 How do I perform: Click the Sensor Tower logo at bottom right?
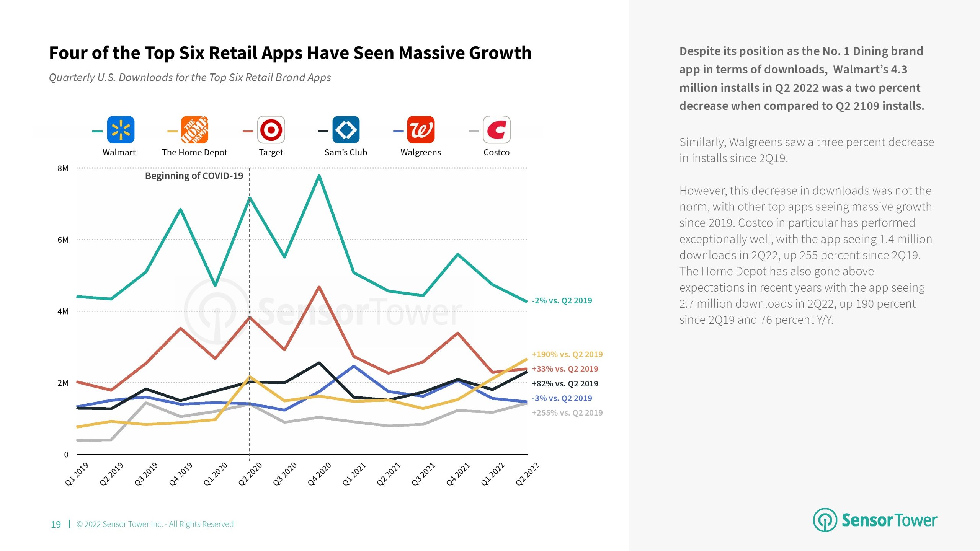(875, 520)
